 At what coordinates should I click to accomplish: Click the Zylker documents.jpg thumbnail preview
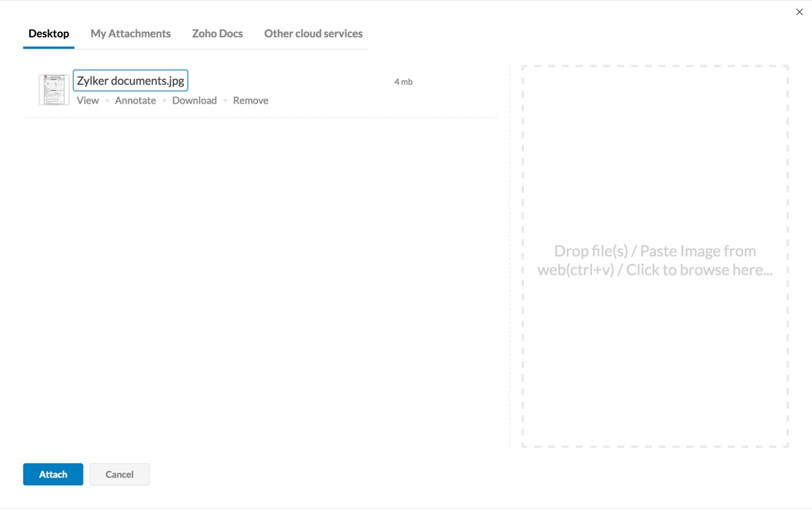coord(54,90)
